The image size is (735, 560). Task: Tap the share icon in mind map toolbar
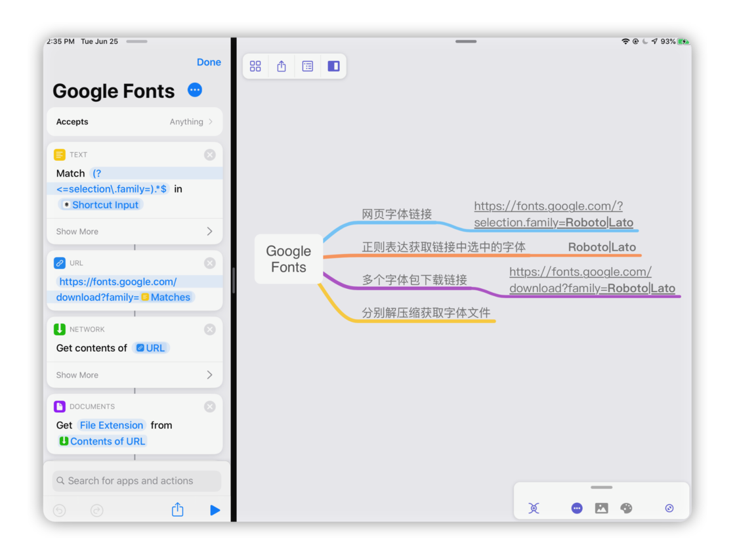click(x=282, y=66)
